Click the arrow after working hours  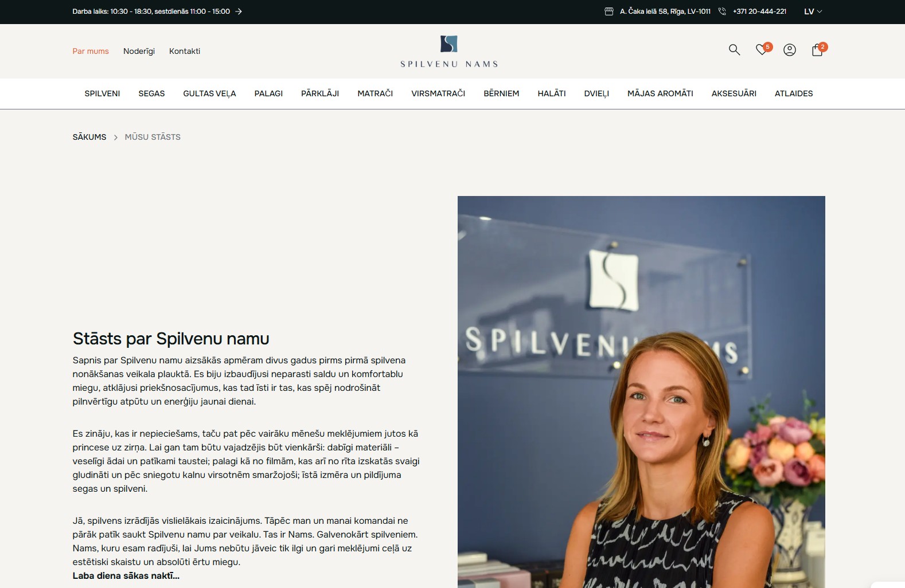click(x=239, y=11)
